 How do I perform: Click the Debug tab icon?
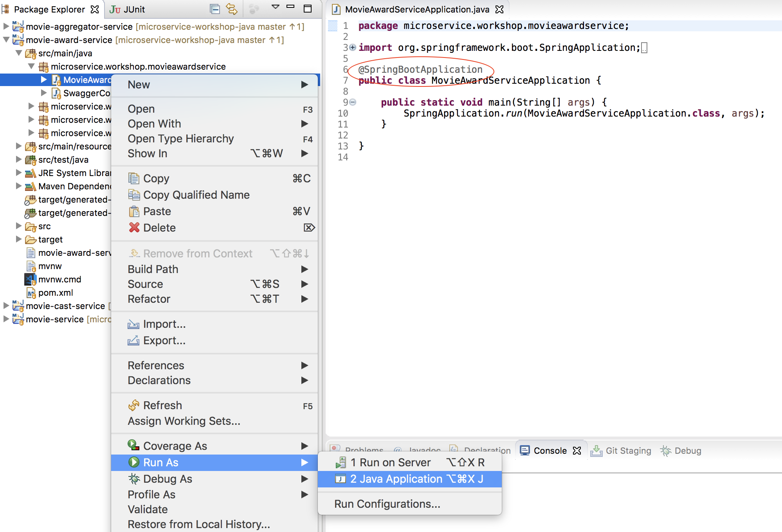(x=666, y=452)
